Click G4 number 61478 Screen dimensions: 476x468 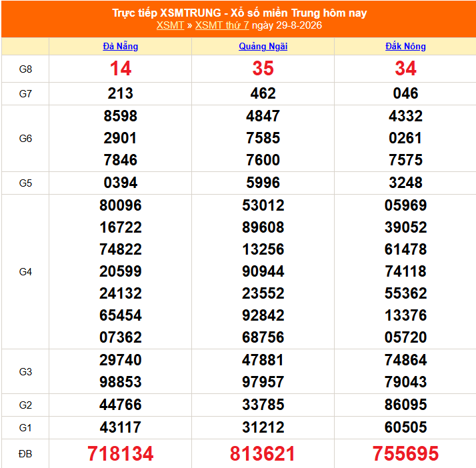coord(405,249)
